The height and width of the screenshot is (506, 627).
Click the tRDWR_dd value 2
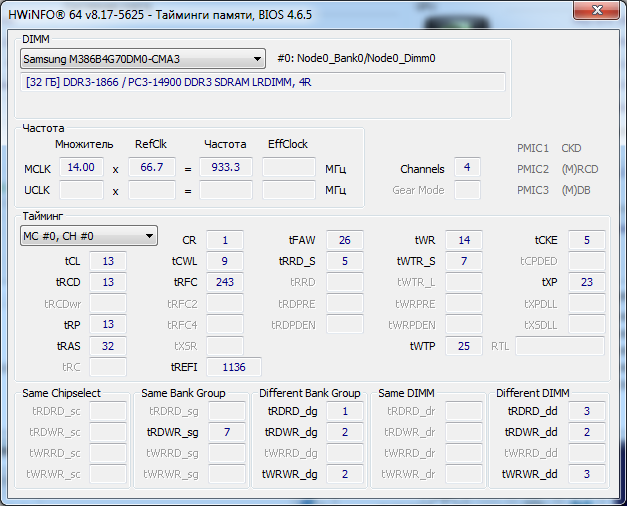[587, 432]
